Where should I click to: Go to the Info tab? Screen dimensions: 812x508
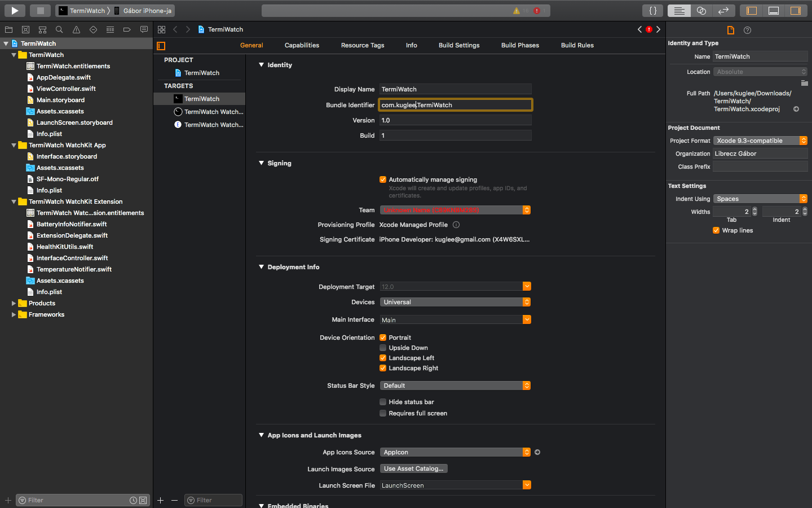pos(412,45)
